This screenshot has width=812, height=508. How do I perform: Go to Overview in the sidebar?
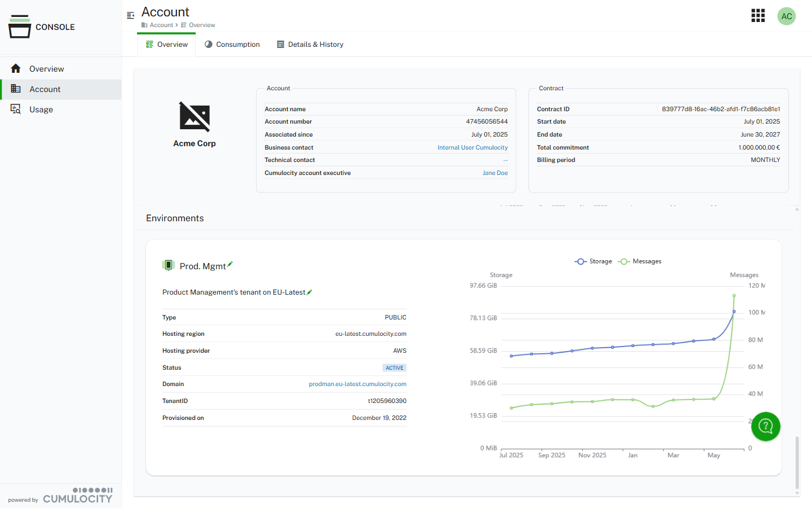(x=61, y=69)
